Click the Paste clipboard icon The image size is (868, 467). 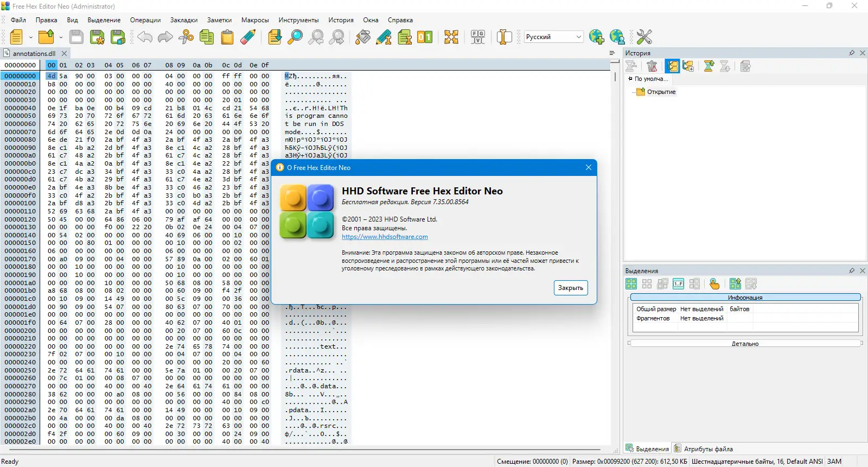227,37
